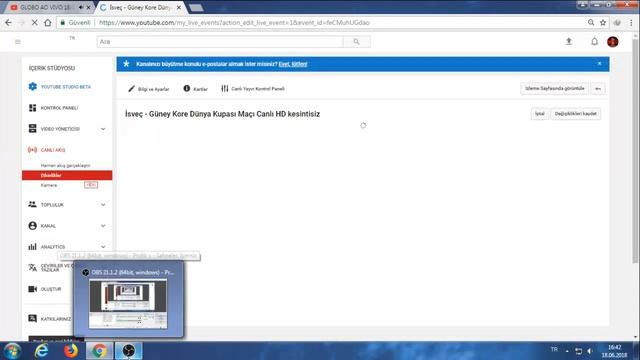The width and height of the screenshot is (640, 360).
Task: Click the browser address bar URL
Action: point(234,23)
